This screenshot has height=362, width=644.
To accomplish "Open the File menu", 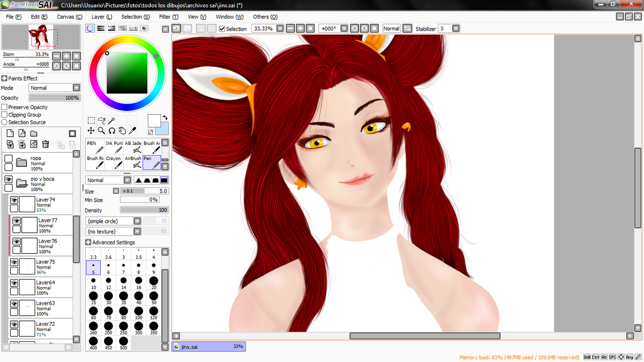I will tap(14, 17).
